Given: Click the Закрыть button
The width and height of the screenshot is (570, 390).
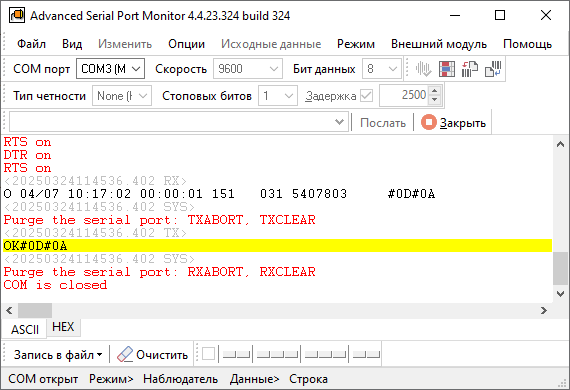Looking at the screenshot, I should click(454, 123).
